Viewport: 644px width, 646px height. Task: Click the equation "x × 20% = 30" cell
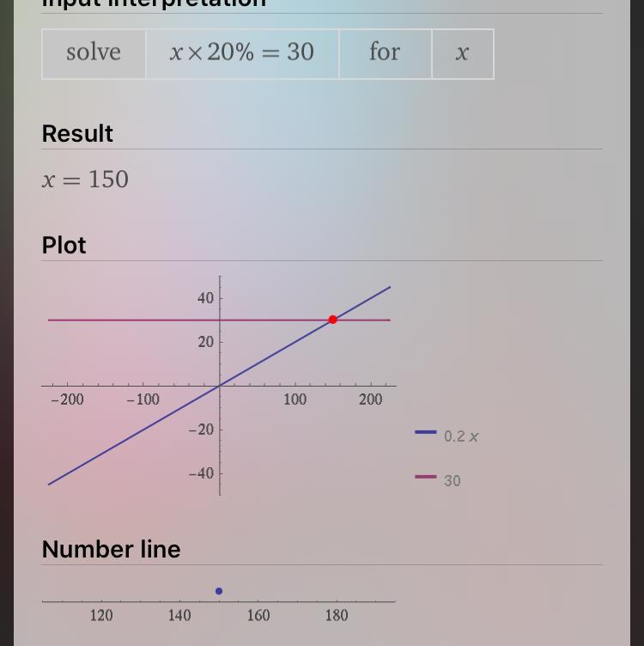pos(242,53)
